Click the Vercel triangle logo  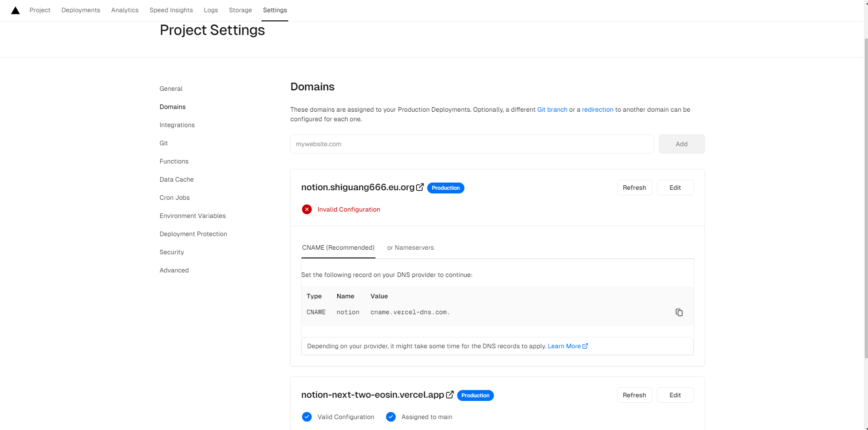point(15,10)
